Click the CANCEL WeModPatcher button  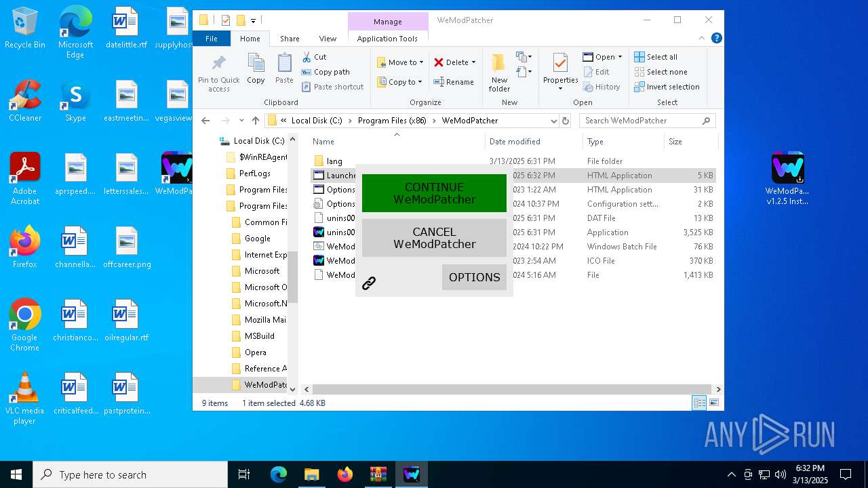434,238
